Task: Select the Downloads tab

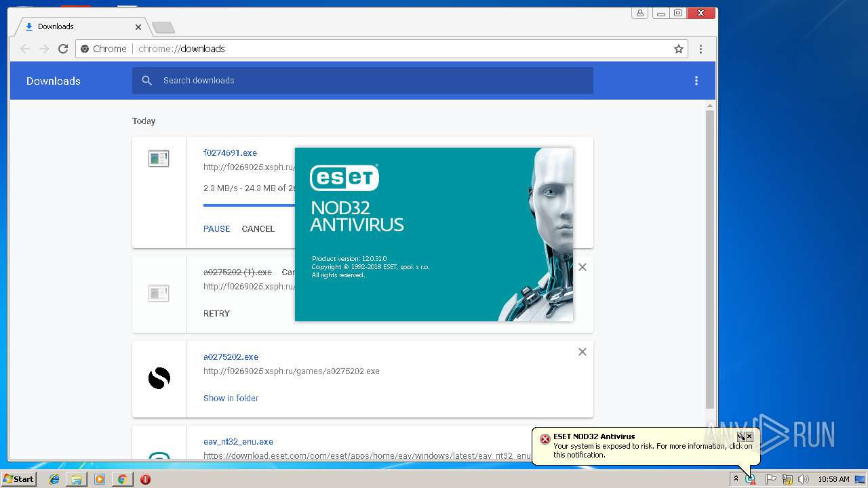Action: click(x=80, y=27)
